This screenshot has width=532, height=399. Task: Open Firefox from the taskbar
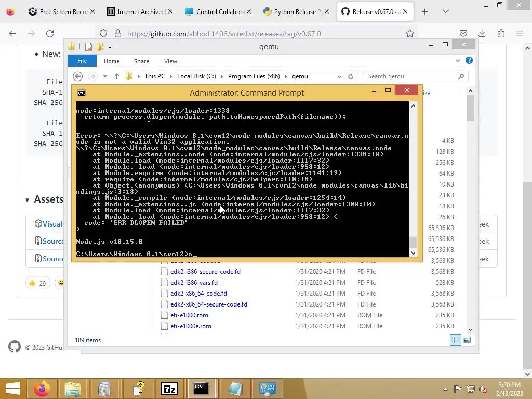pos(42,389)
